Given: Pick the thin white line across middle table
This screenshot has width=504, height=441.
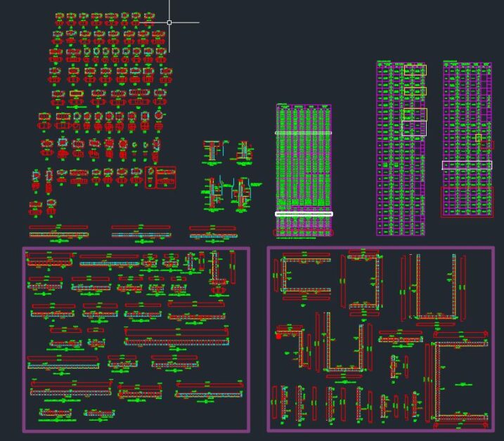Looking at the screenshot, I should (x=303, y=133).
